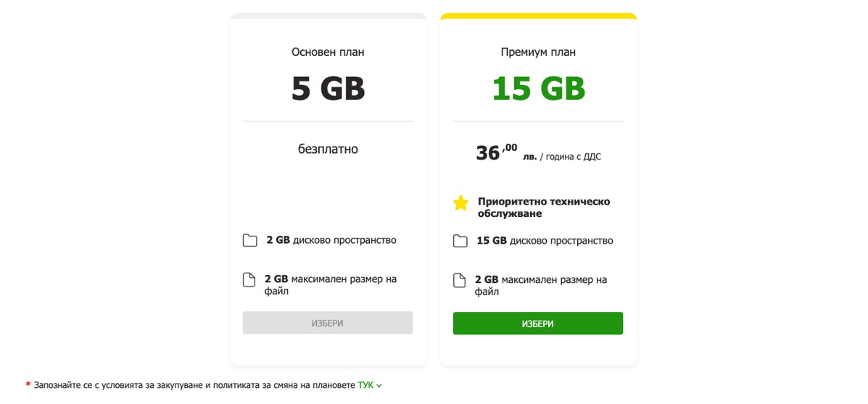
Task: Click the yellow bar atop Премиум план card
Action: pos(539,16)
